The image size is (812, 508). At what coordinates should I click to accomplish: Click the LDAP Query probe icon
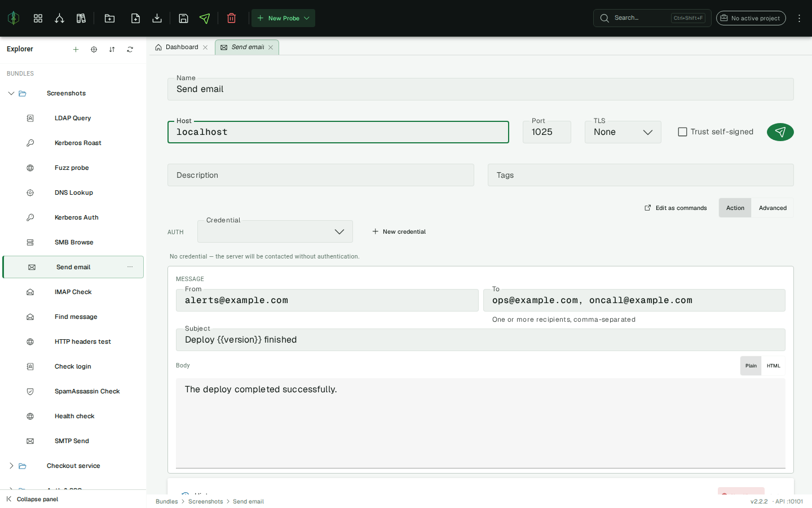(30, 118)
